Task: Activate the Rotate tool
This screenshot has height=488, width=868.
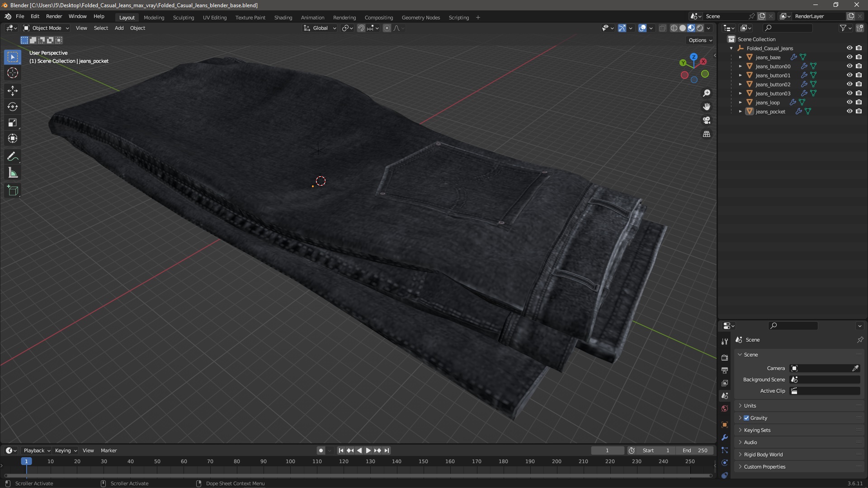Action: tap(13, 107)
